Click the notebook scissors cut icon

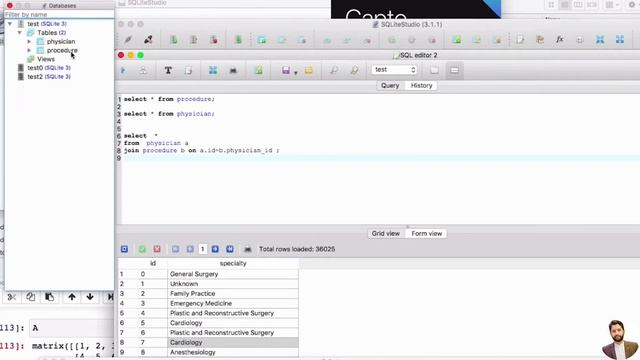coord(11,297)
